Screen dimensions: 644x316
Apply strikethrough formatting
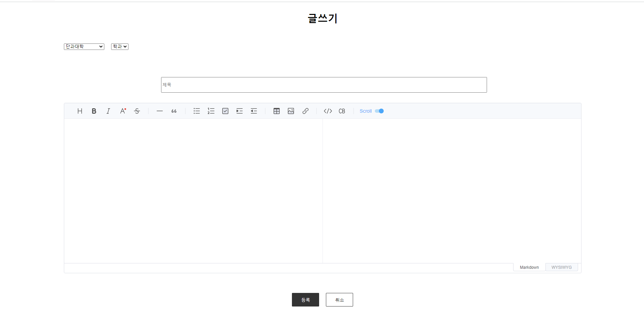tap(137, 111)
